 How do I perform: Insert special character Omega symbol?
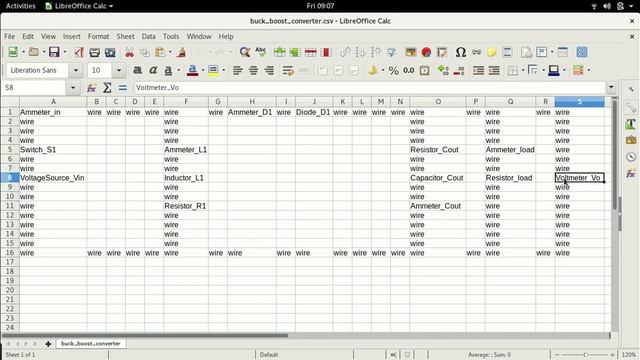pos(461,52)
